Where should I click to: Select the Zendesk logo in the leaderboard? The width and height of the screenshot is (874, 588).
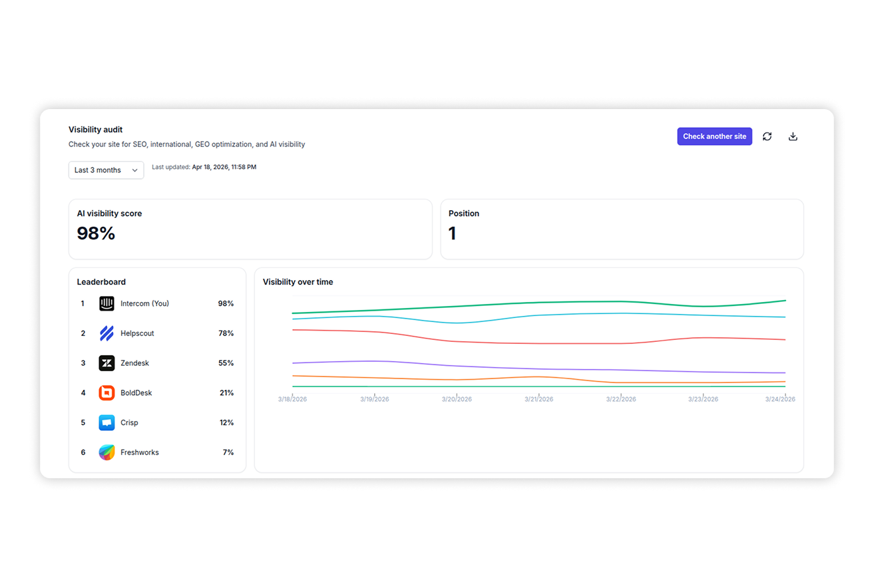click(107, 363)
